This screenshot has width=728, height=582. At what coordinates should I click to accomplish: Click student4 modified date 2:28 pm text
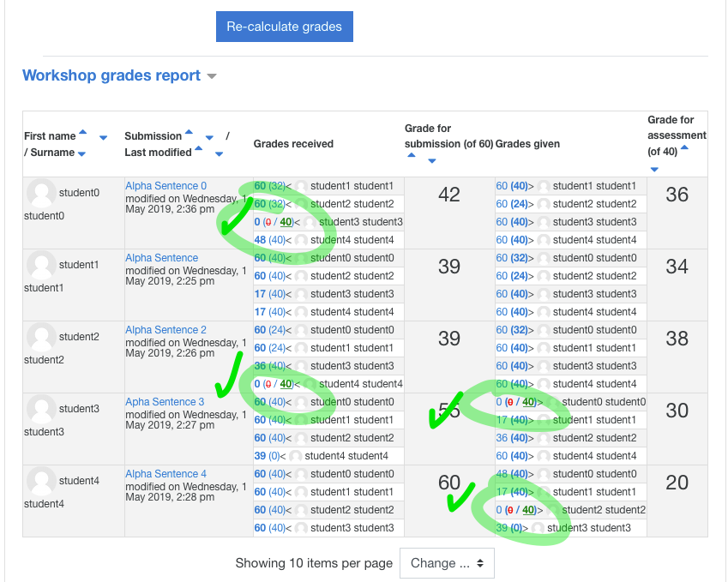click(x=186, y=491)
